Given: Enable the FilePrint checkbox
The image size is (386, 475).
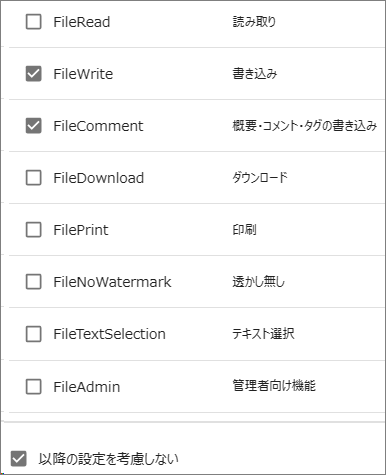Looking at the screenshot, I should pyautogui.click(x=34, y=230).
